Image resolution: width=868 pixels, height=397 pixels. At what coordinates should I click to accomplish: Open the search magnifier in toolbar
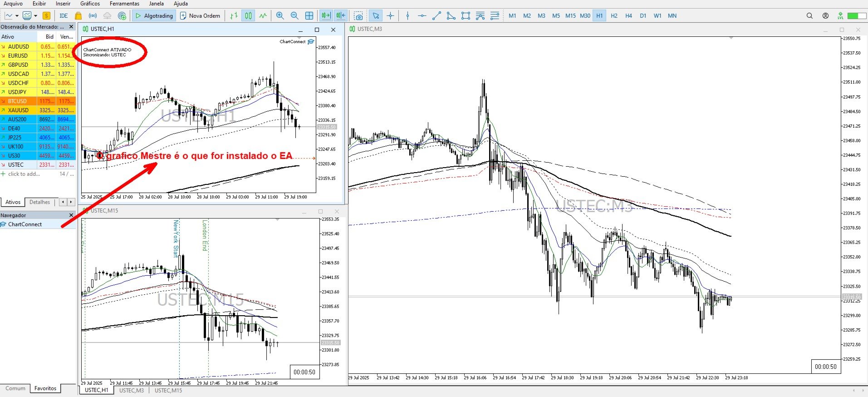pos(809,16)
